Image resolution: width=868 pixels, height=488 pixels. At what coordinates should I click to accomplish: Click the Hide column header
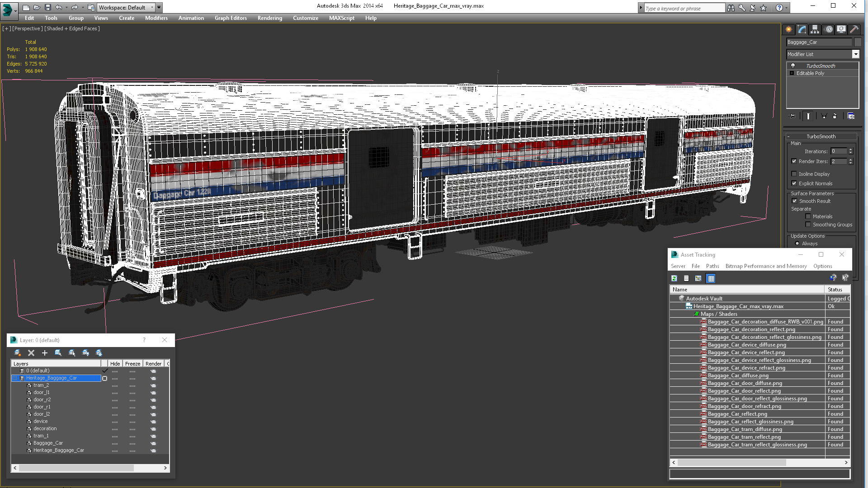[x=115, y=364]
